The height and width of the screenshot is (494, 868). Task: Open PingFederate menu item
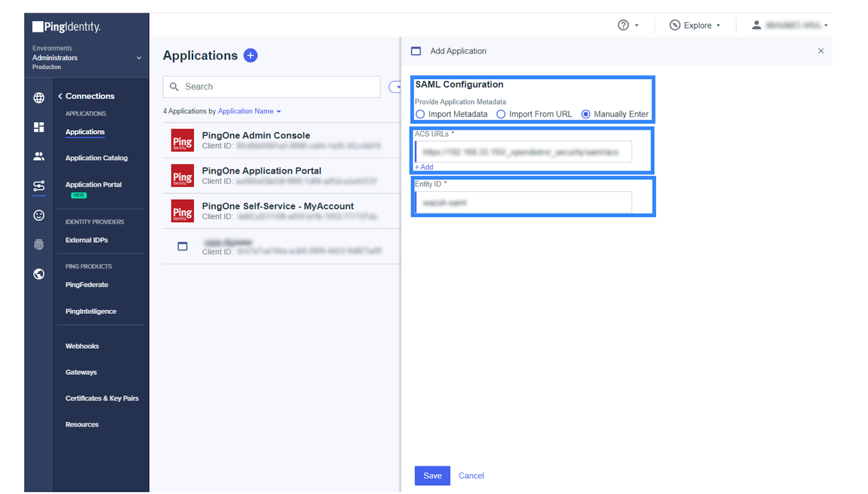click(x=87, y=285)
